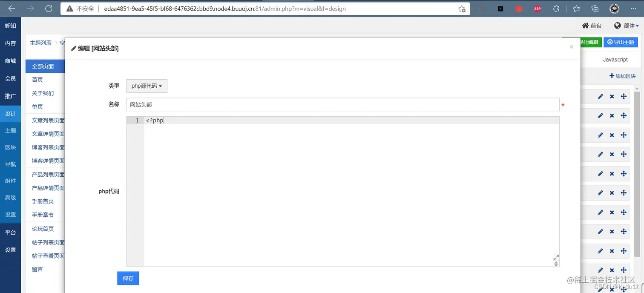Screen dimensions: 644x293
Task: Click the editor vertical resize handle
Action: [556, 264]
